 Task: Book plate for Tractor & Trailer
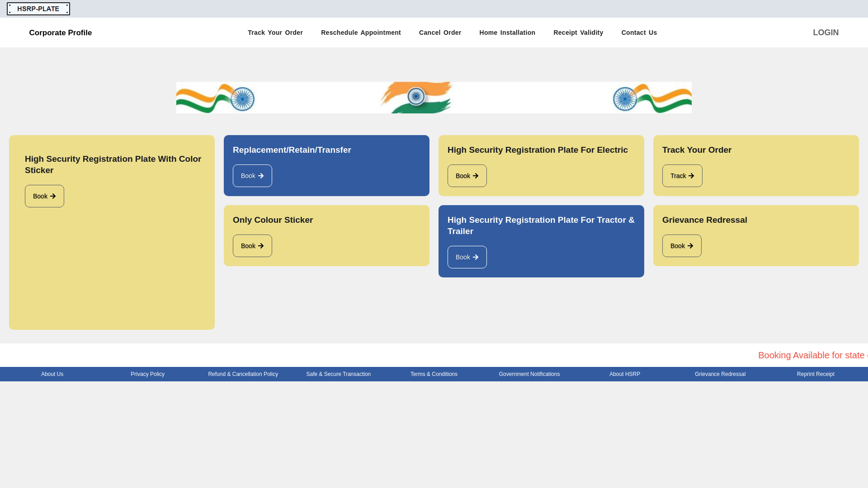coord(467,257)
